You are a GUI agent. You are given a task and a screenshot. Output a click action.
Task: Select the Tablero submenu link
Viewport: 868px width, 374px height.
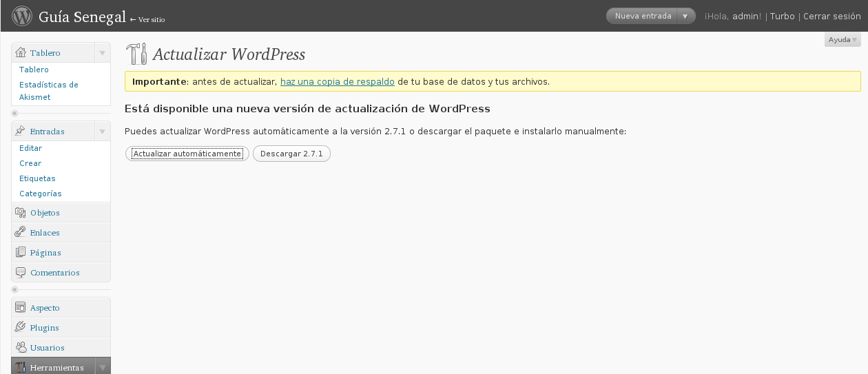tap(34, 70)
